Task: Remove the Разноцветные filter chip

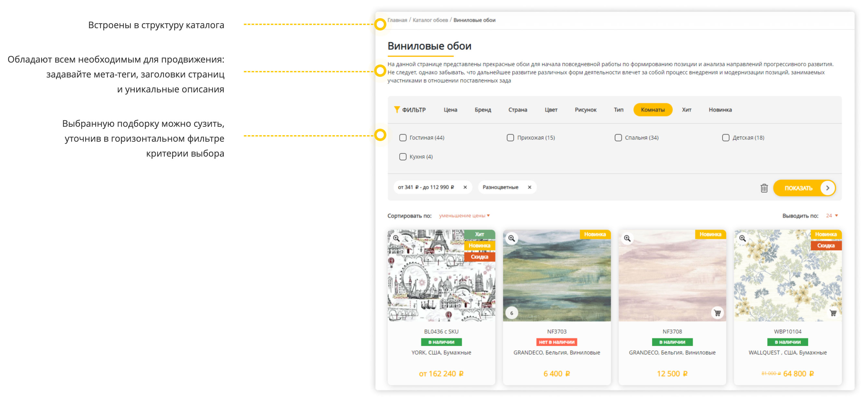Action: click(529, 187)
